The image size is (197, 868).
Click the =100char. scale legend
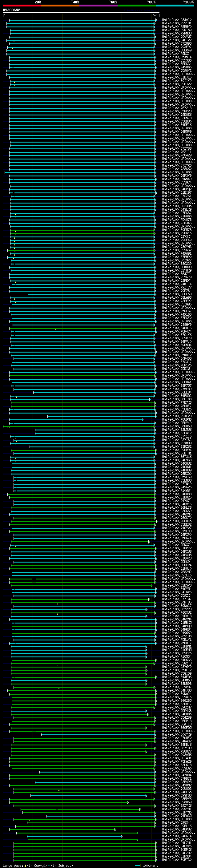[x=146, y=865]
